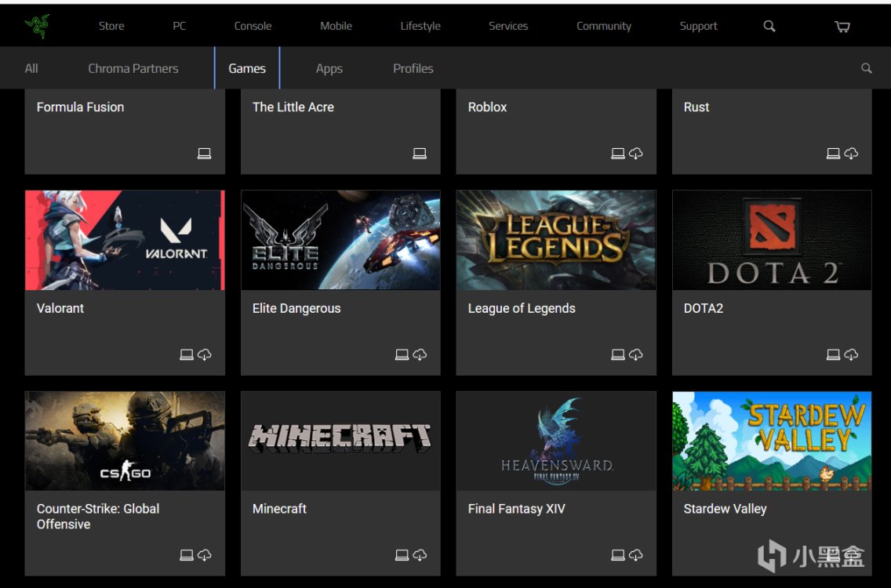Click the search icon in the Chroma filter bar
Image resolution: width=891 pixels, height=588 pixels.
click(x=866, y=68)
